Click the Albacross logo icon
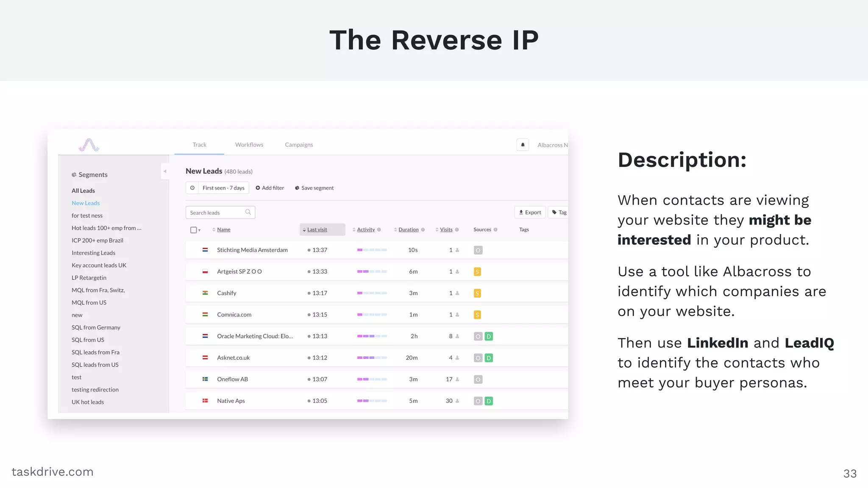This screenshot has height=488, width=868. (x=89, y=145)
